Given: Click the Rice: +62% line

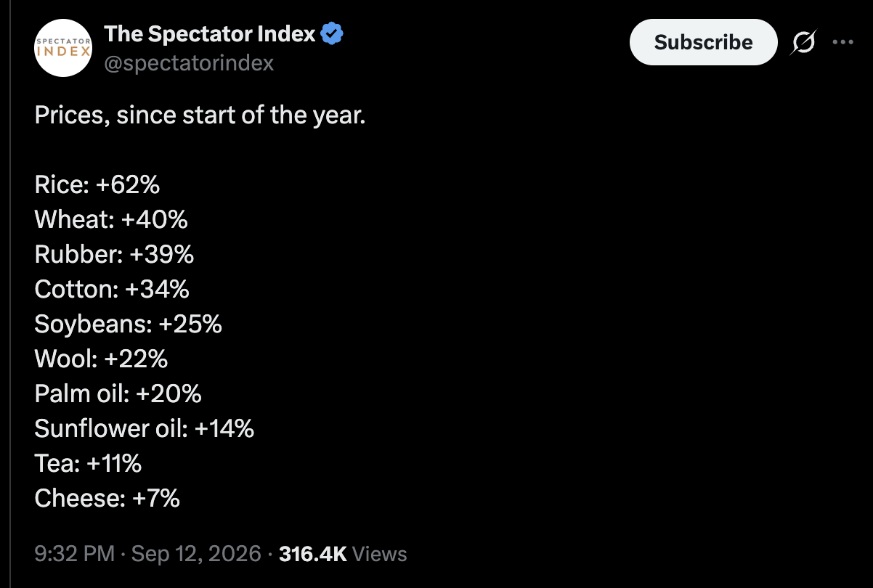Looking at the screenshot, I should click(97, 184).
